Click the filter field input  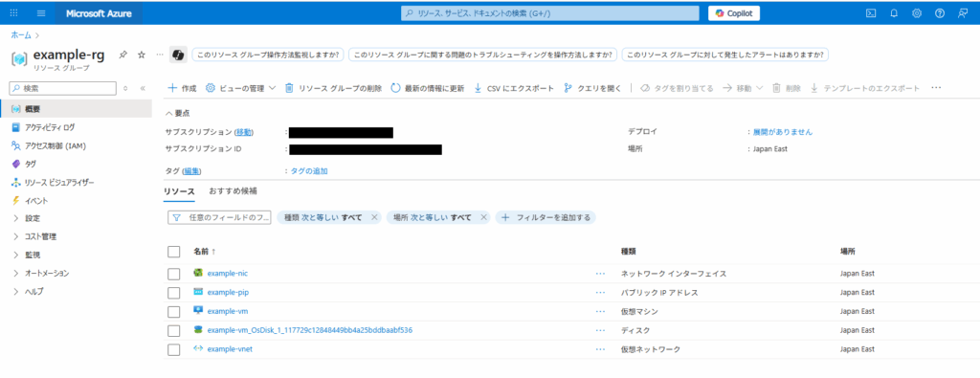point(219,217)
